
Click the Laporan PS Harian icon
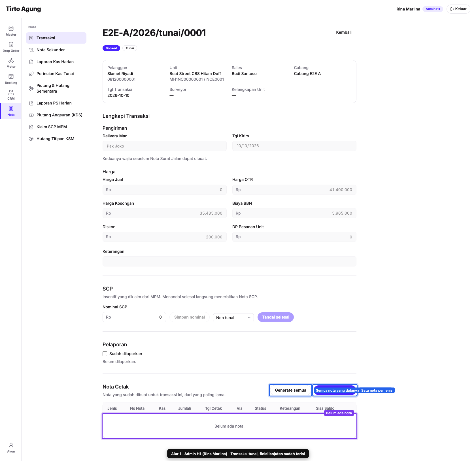click(x=31, y=103)
